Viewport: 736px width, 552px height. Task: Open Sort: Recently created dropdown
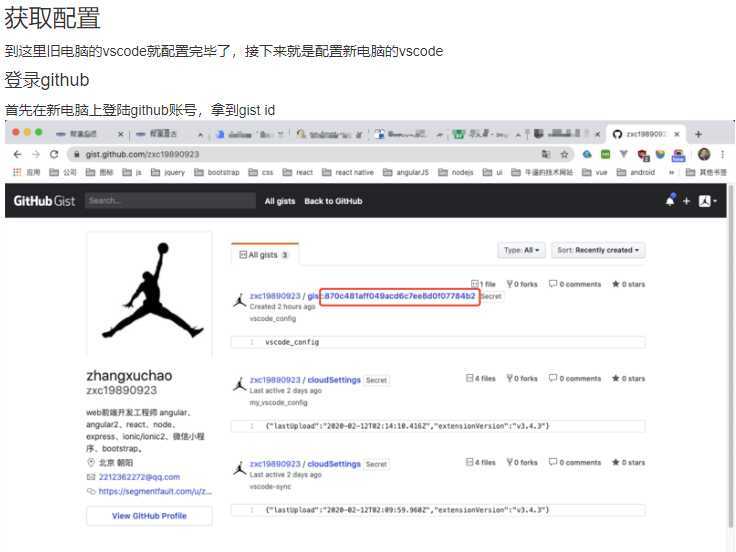click(x=598, y=250)
